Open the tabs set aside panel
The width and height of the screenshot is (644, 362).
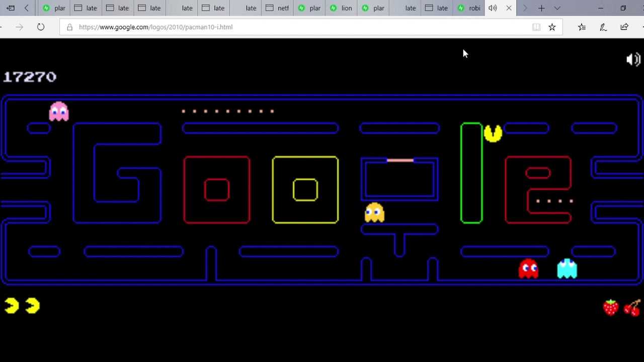(x=10, y=8)
